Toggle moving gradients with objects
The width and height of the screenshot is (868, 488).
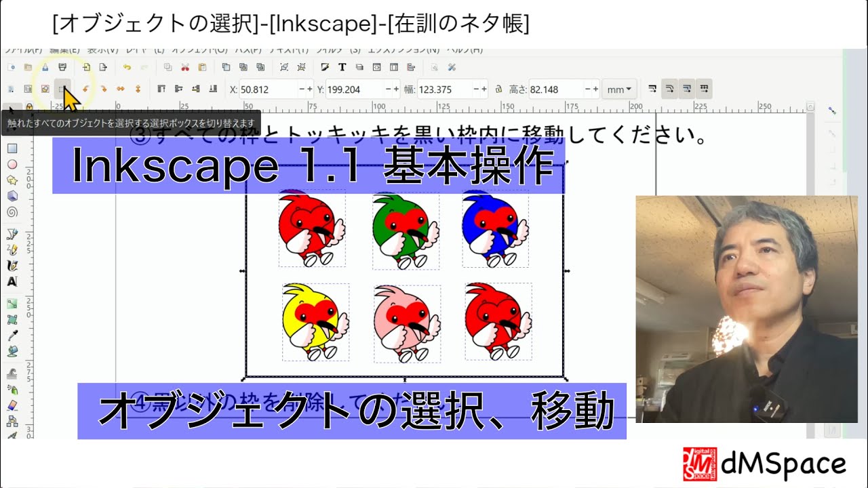[687, 89]
